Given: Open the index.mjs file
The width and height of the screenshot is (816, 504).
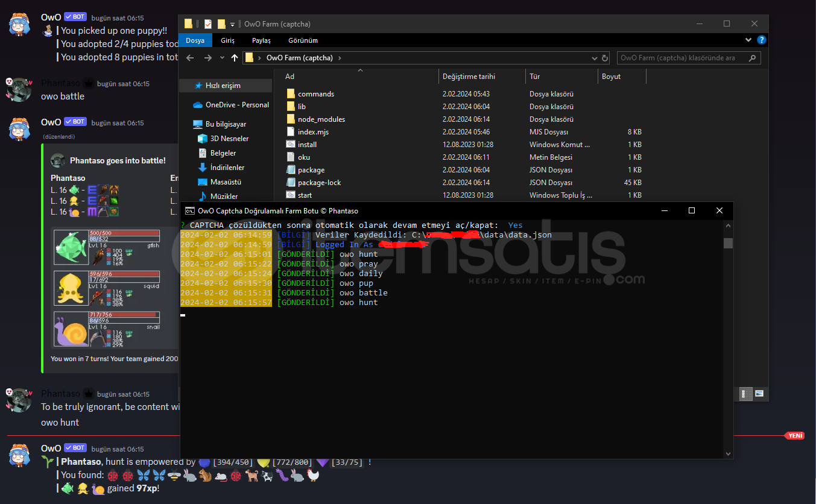Looking at the screenshot, I should (313, 132).
